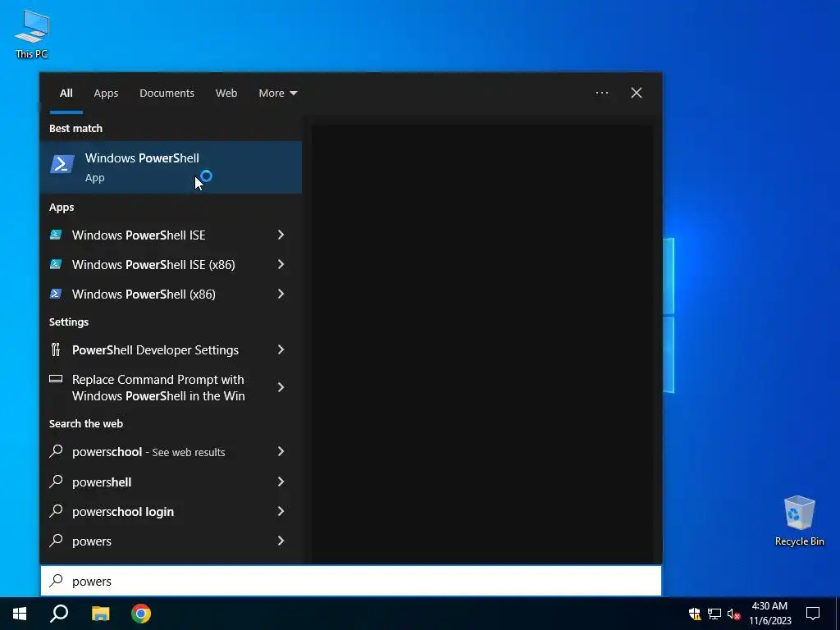Viewport: 840px width, 630px height.
Task: Expand powershell web suggestion arrow
Action: point(281,481)
